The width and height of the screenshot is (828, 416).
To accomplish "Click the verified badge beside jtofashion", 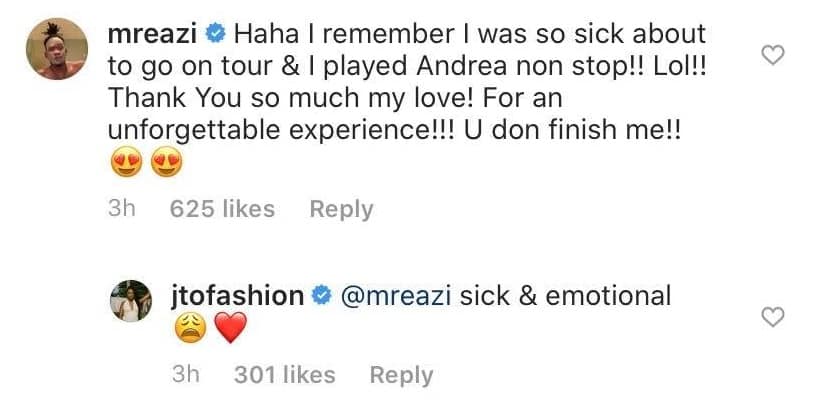I will [x=323, y=296].
